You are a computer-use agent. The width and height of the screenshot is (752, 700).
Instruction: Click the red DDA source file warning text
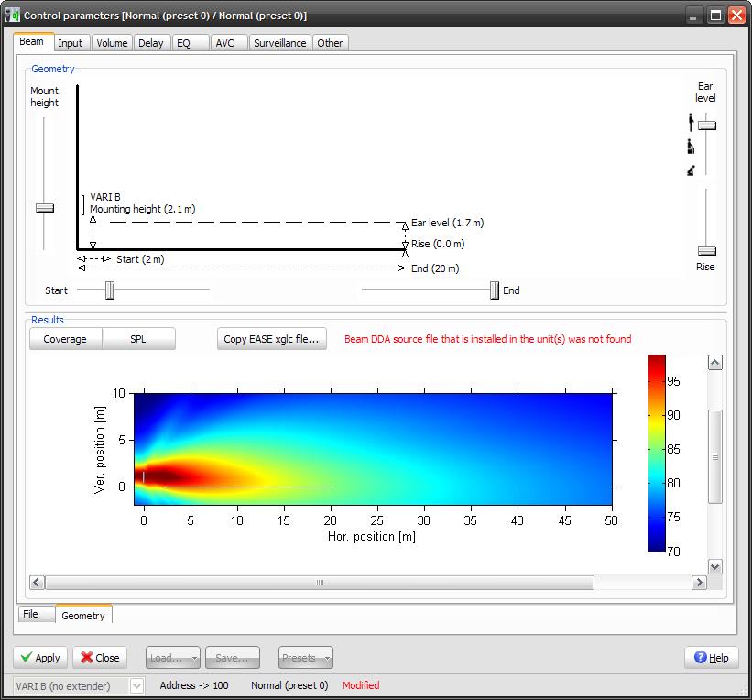pyautogui.click(x=487, y=339)
